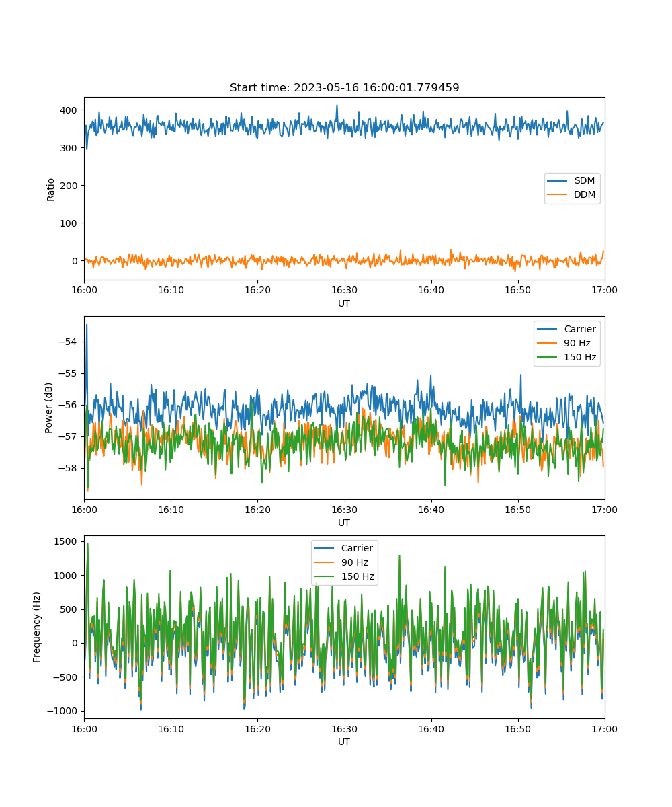Select Carrier in the Frequency plot legend
The image size is (672, 807).
pos(357,548)
